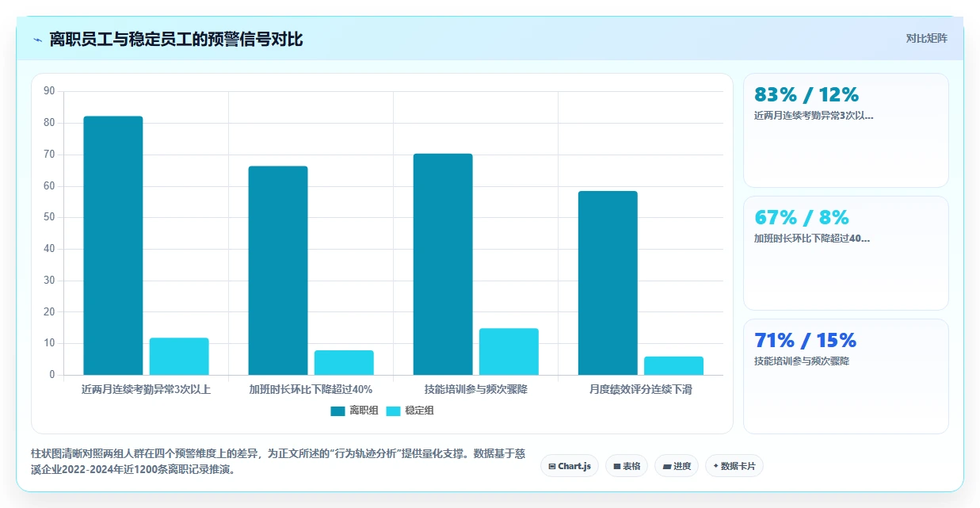Click the lightning icon beside the chart title

(37, 40)
